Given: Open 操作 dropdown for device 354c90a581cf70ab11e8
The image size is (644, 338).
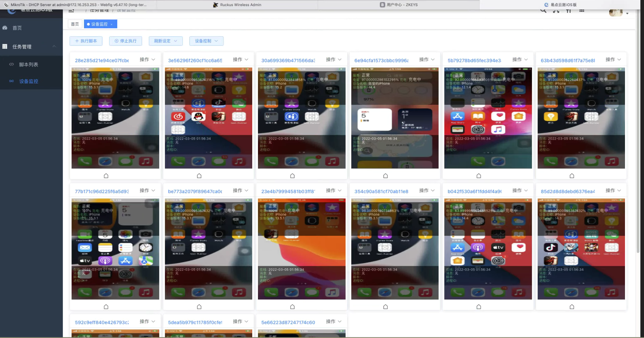Looking at the screenshot, I should (x=427, y=191).
